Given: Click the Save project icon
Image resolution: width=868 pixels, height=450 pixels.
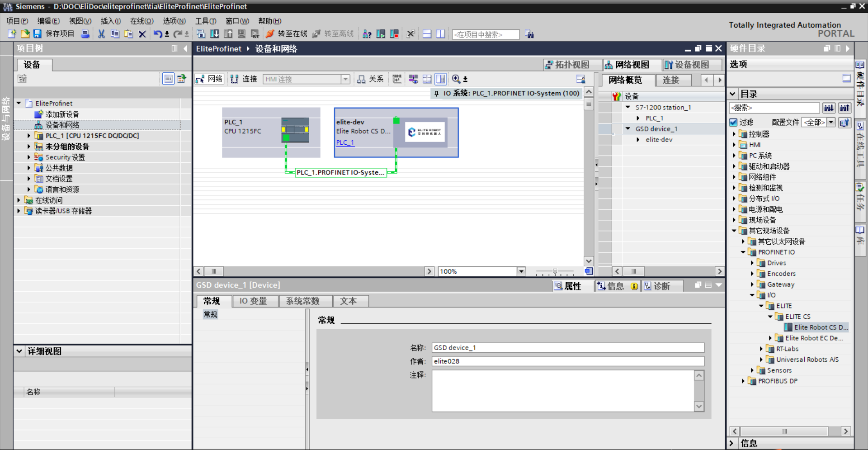Looking at the screenshot, I should [37, 34].
